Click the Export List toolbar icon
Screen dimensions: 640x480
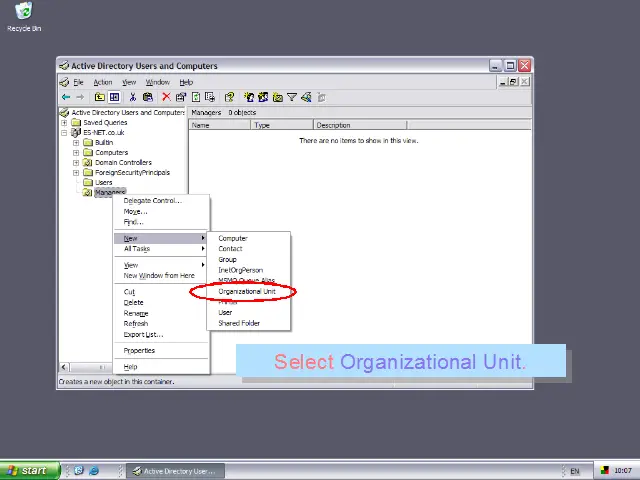pyautogui.click(x=210, y=97)
